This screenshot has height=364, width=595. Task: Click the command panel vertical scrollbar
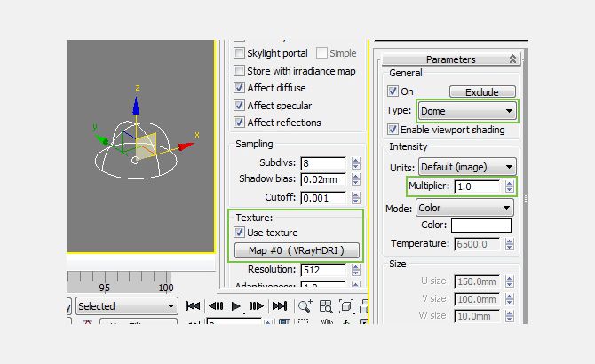[x=525, y=186]
